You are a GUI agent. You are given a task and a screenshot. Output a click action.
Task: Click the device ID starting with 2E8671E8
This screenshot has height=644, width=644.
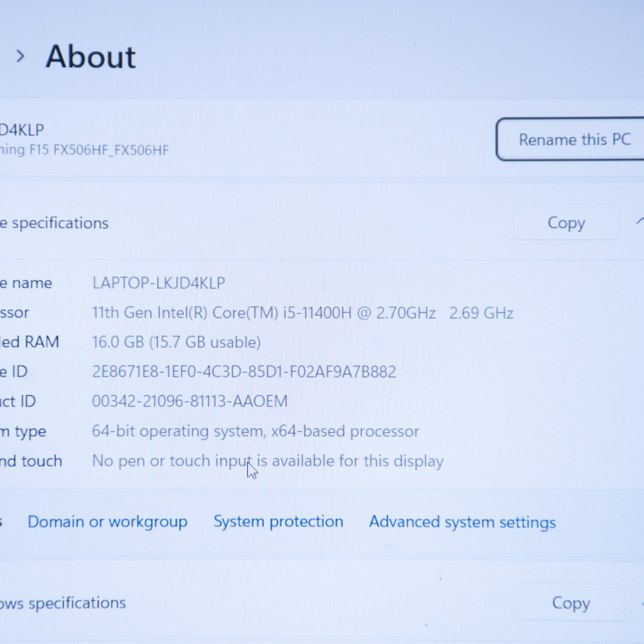click(244, 372)
